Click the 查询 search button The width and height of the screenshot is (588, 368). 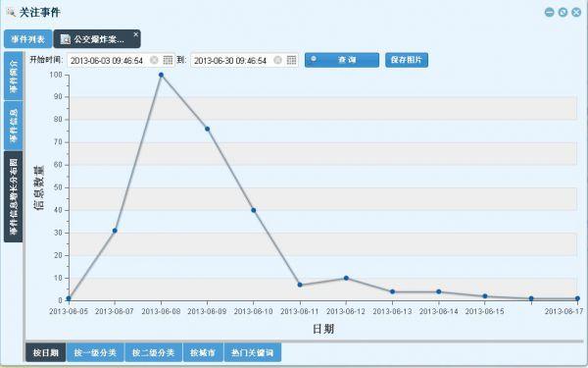(x=342, y=60)
